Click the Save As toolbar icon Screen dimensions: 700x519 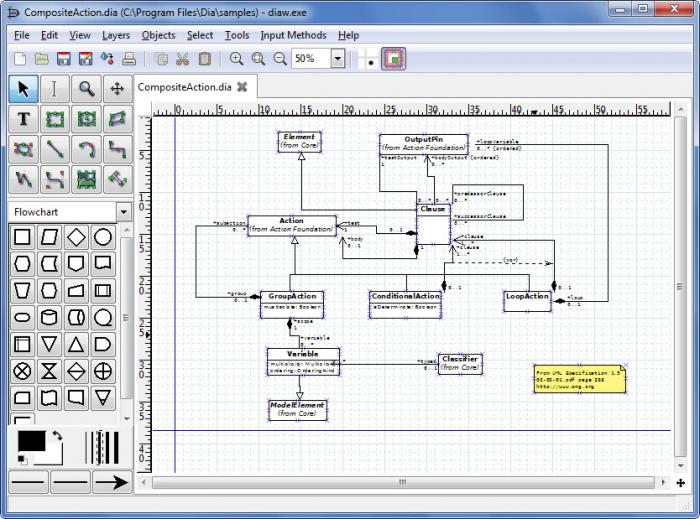[85, 58]
